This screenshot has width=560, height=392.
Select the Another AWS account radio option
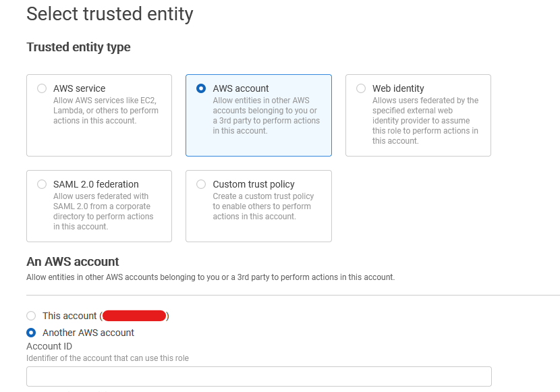(x=30, y=333)
